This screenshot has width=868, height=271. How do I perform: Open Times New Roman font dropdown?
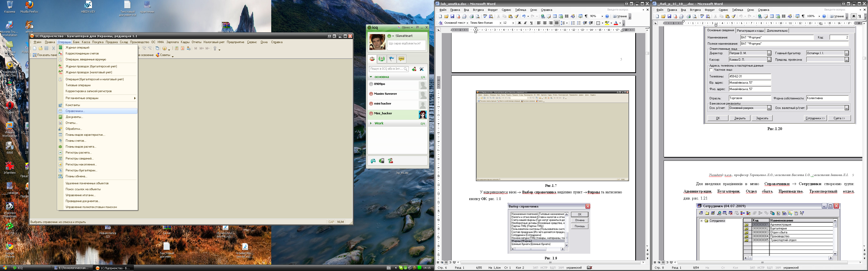coord(500,23)
